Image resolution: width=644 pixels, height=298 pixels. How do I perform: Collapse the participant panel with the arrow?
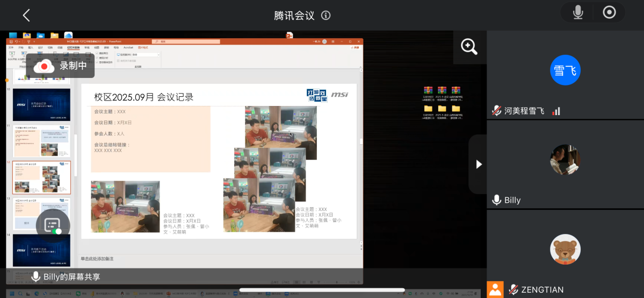click(479, 164)
